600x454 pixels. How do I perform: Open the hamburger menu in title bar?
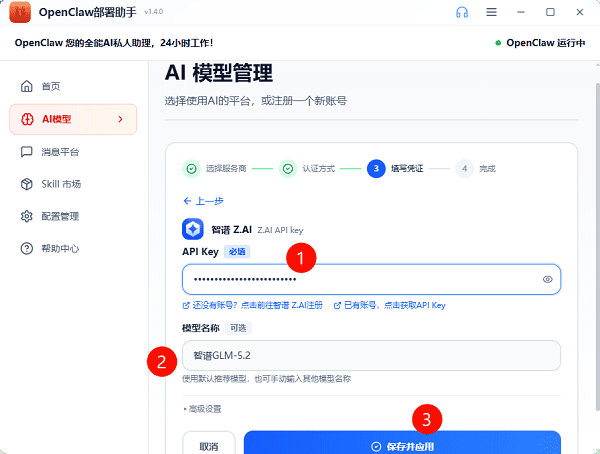(x=491, y=12)
